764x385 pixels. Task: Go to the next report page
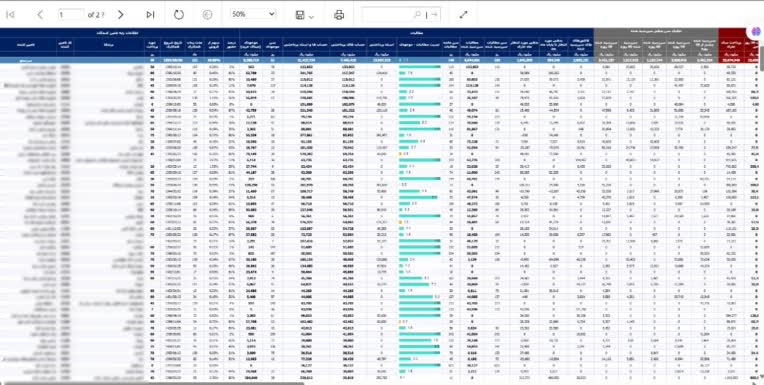[x=121, y=15]
